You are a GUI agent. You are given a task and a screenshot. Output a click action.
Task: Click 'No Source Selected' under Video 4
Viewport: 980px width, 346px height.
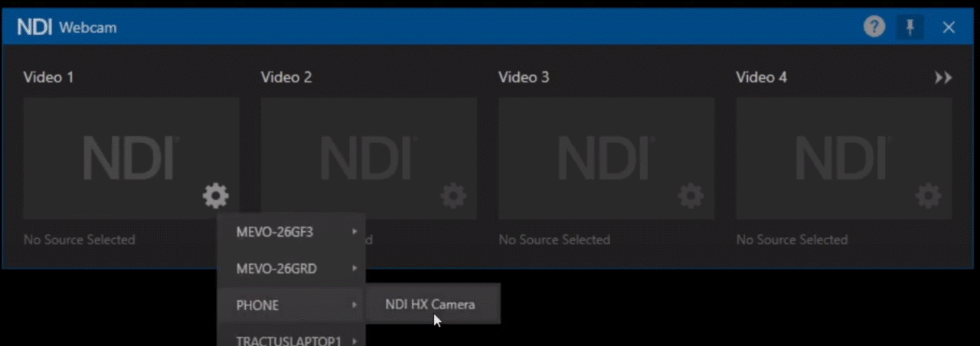(792, 240)
